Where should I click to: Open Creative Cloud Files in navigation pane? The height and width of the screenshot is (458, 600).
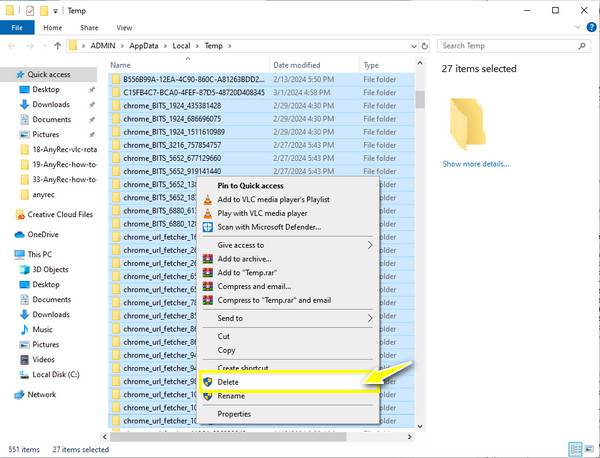54,215
